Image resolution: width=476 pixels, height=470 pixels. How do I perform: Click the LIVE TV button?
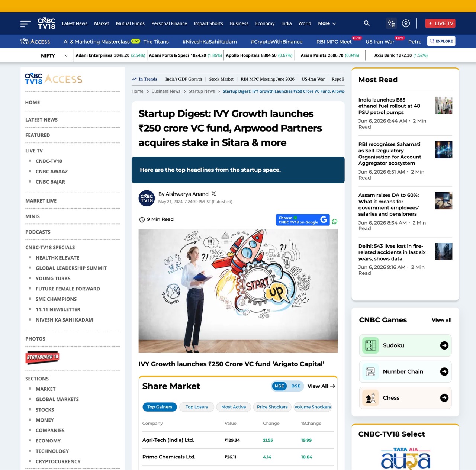[440, 23]
